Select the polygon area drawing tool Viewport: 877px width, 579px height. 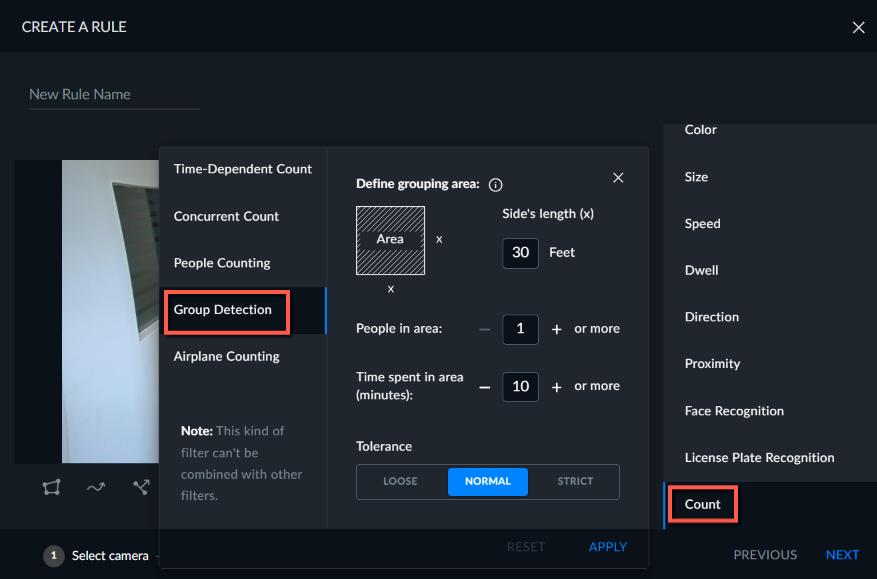tap(51, 487)
